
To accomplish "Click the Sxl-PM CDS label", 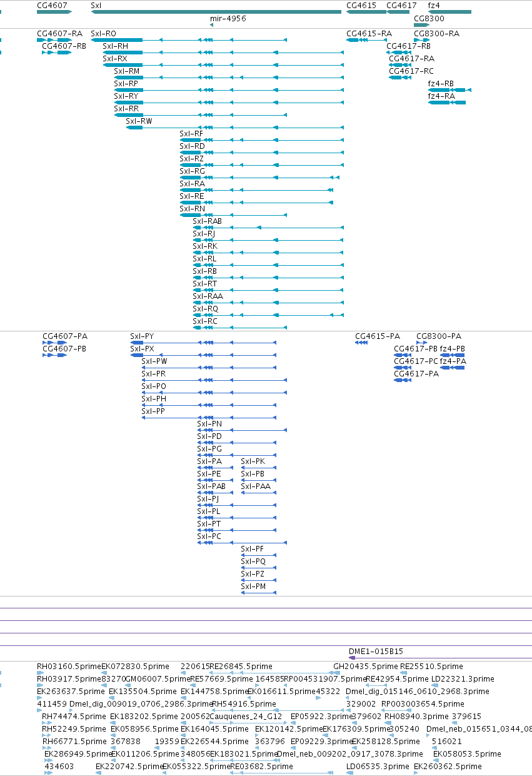I will click(253, 586).
